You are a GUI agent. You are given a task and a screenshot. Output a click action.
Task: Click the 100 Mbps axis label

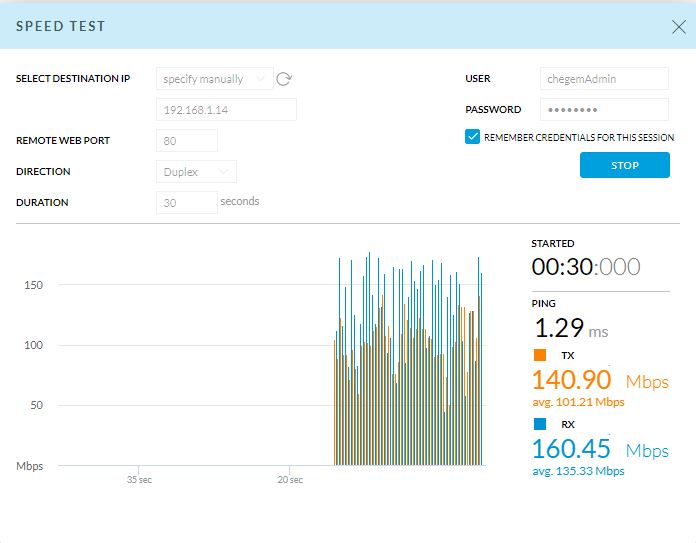tap(34, 345)
